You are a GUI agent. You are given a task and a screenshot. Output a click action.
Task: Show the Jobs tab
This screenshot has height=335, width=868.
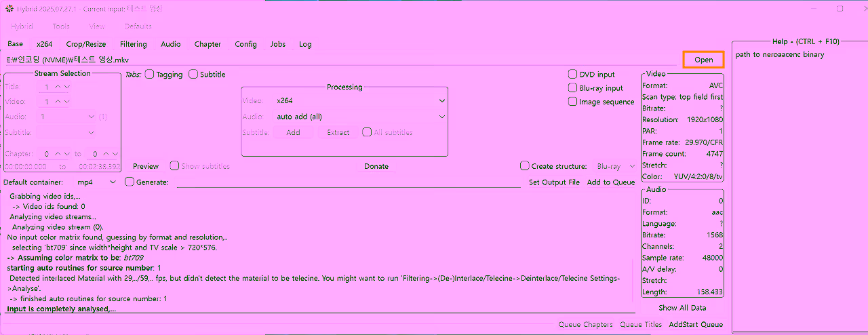pyautogui.click(x=278, y=44)
